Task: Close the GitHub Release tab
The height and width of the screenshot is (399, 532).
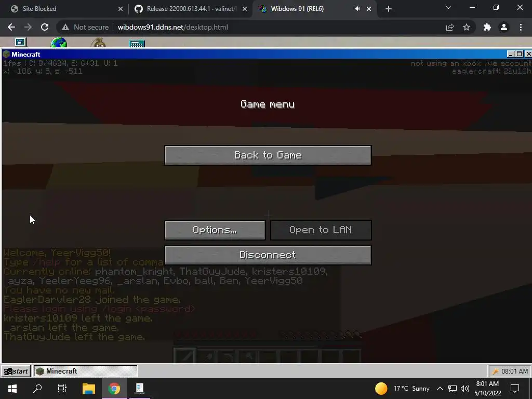Action: point(245,9)
